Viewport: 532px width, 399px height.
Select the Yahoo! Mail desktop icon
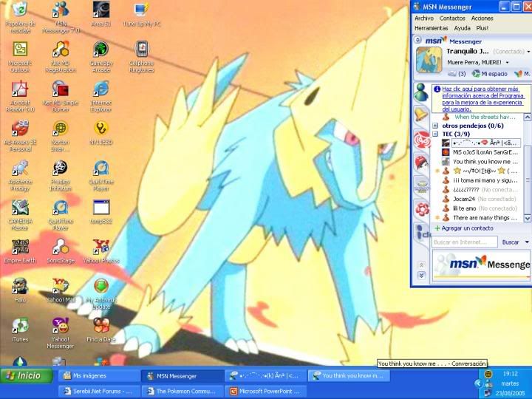click(61, 291)
